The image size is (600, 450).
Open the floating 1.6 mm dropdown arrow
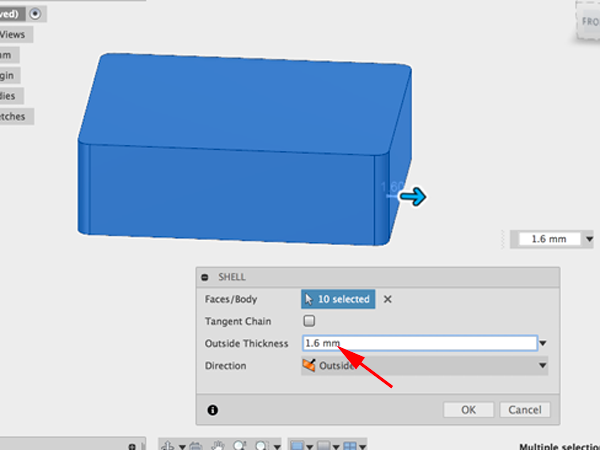tap(589, 239)
